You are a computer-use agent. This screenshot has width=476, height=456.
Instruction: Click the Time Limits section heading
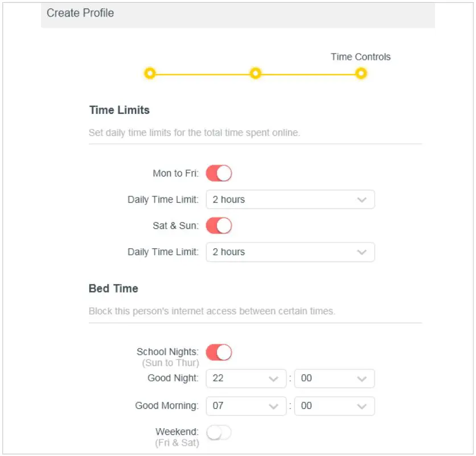click(120, 110)
